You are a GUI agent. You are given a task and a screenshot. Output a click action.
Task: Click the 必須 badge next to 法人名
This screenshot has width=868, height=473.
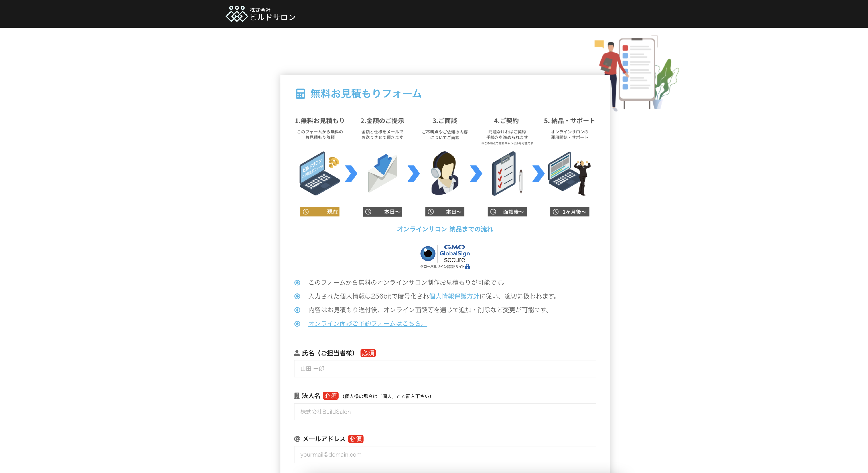pyautogui.click(x=331, y=396)
